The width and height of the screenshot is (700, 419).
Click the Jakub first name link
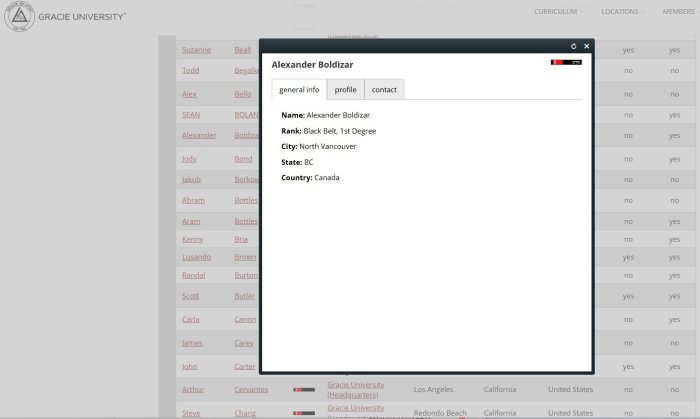pyautogui.click(x=191, y=179)
